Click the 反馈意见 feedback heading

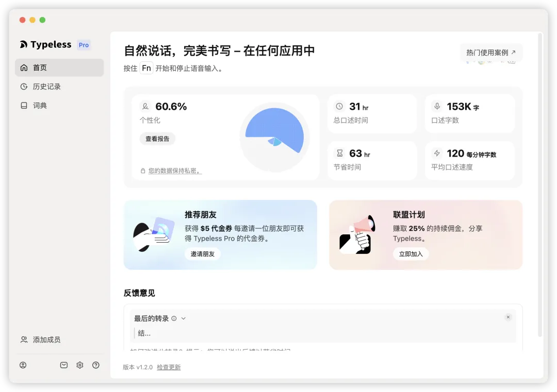(x=139, y=293)
